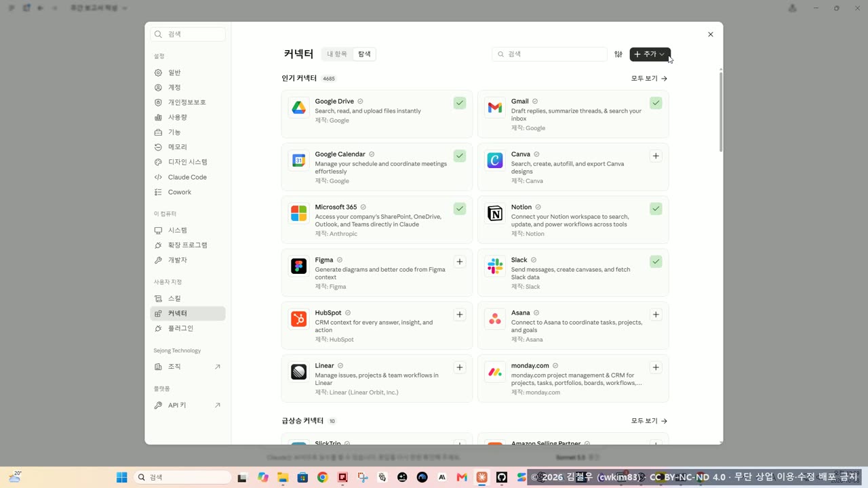868x488 pixels.
Task: Click the monday.com connector logo
Action: 495,371
